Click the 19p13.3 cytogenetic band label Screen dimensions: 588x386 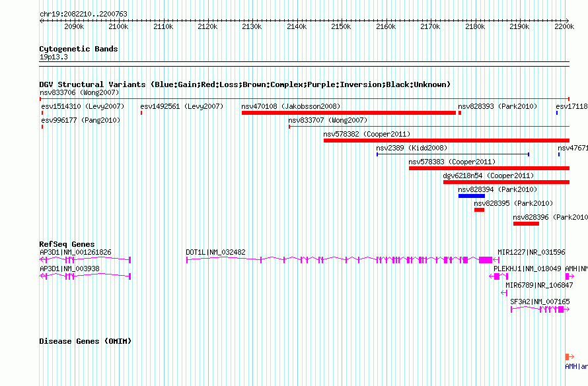pyautogui.click(x=54, y=57)
